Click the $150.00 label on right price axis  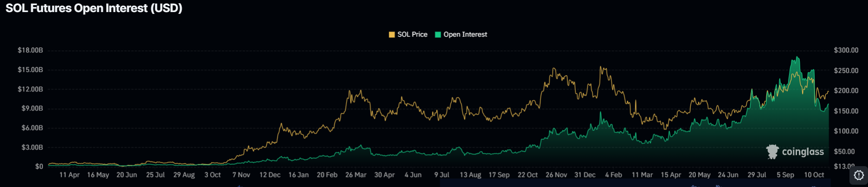point(846,111)
